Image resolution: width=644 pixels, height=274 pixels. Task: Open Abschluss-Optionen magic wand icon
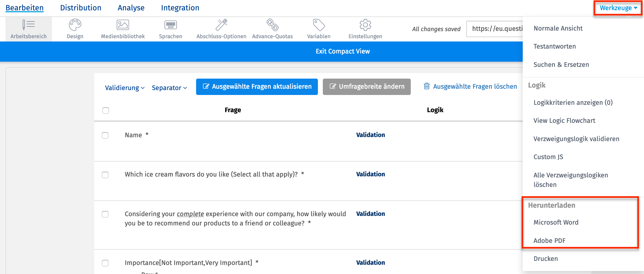click(x=221, y=25)
